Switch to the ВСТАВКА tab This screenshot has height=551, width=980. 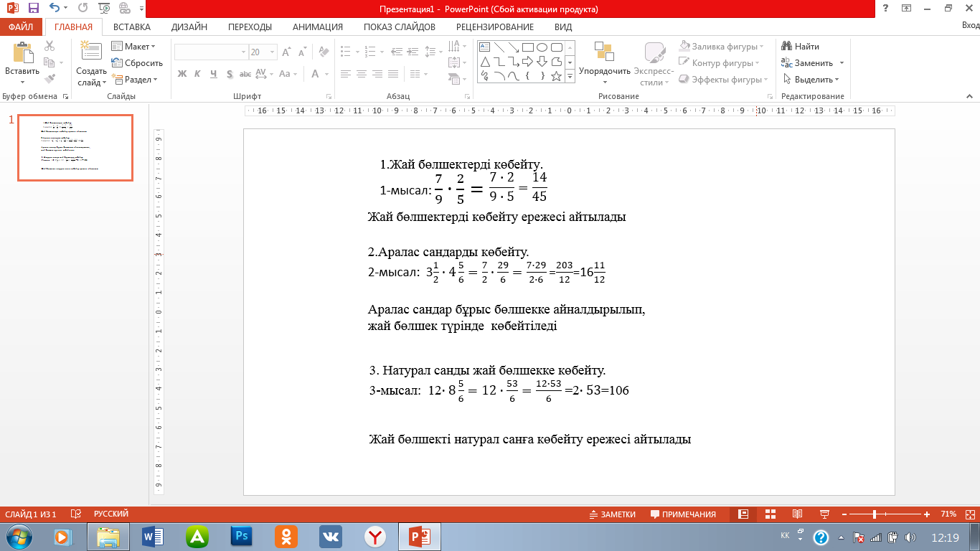[132, 27]
